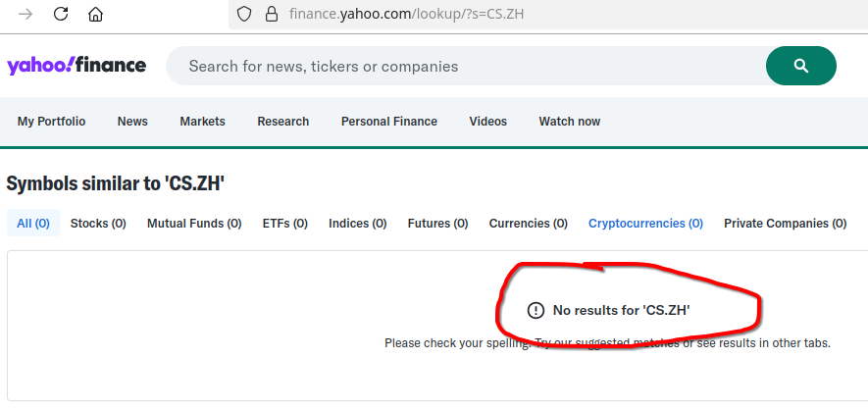Go to browser home page icon
The width and height of the screenshot is (868, 410).
pyautogui.click(x=95, y=15)
